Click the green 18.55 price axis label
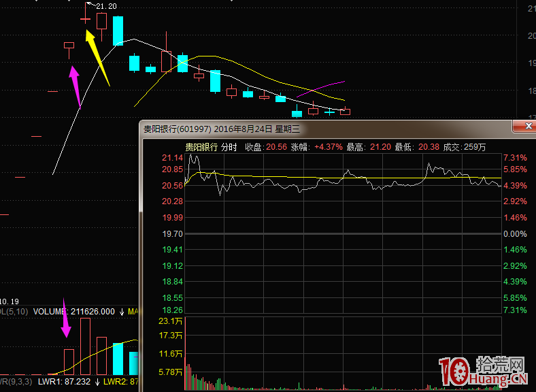Viewport: 536px width, 392px height. 172,298
